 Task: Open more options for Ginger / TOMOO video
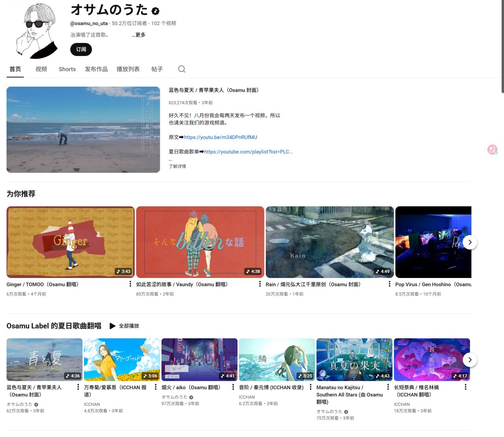point(130,284)
